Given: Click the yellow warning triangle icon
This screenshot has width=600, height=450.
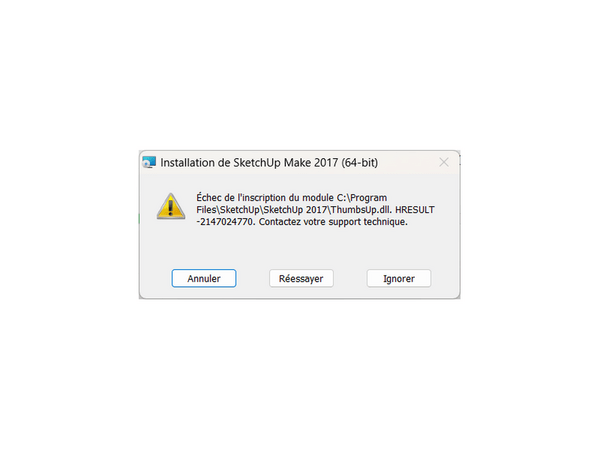Looking at the screenshot, I should pyautogui.click(x=171, y=206).
